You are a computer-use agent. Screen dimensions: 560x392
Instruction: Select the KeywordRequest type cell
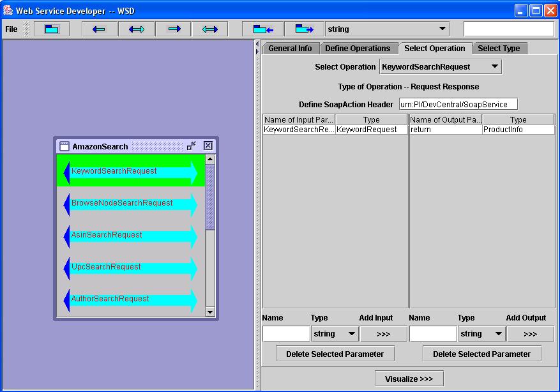(372, 129)
